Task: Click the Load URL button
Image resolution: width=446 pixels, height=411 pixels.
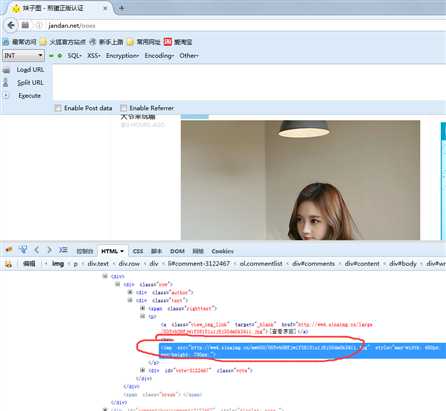Action: pos(30,70)
